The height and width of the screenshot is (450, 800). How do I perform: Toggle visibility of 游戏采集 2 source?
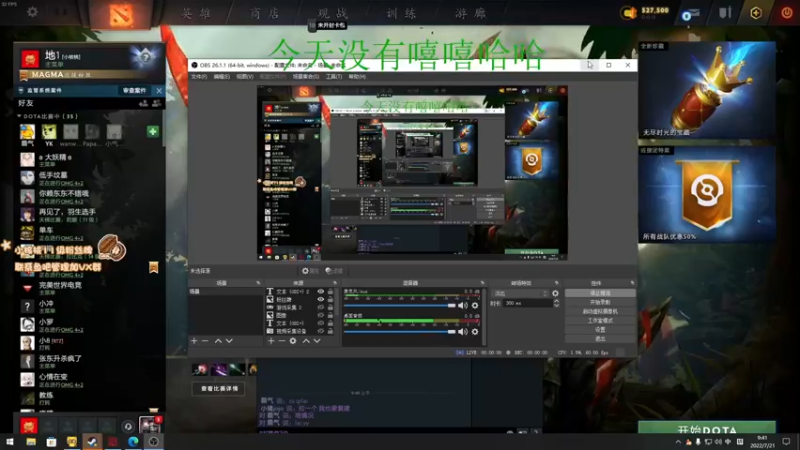[x=321, y=307]
